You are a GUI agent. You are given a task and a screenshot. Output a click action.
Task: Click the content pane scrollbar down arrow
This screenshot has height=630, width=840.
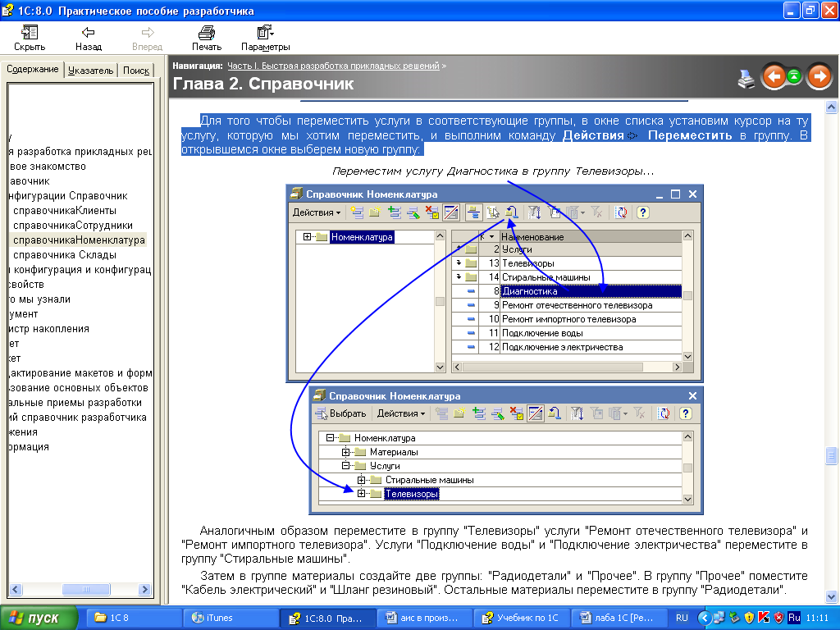[x=831, y=597]
